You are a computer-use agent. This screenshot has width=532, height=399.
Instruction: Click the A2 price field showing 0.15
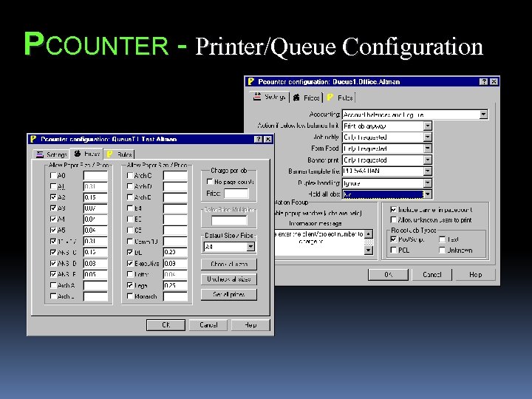95,197
